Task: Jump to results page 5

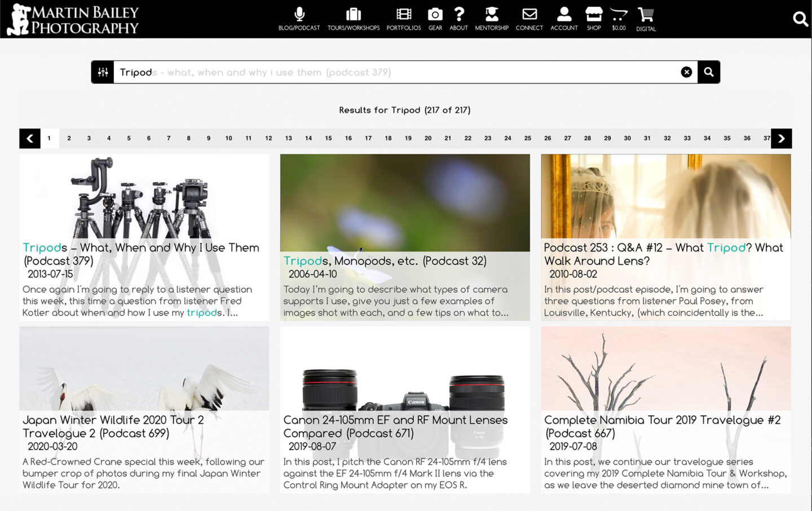Action: coord(129,138)
